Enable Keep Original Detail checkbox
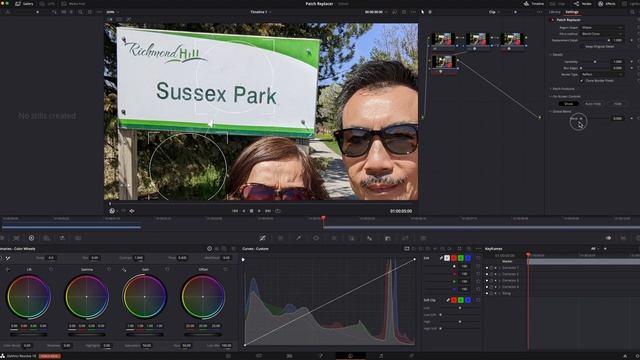 pyautogui.click(x=582, y=47)
